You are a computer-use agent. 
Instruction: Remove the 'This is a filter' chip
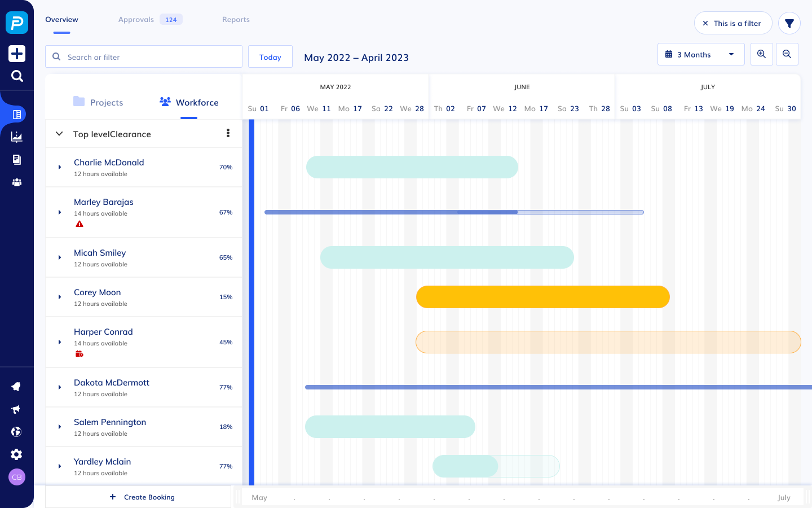(705, 23)
